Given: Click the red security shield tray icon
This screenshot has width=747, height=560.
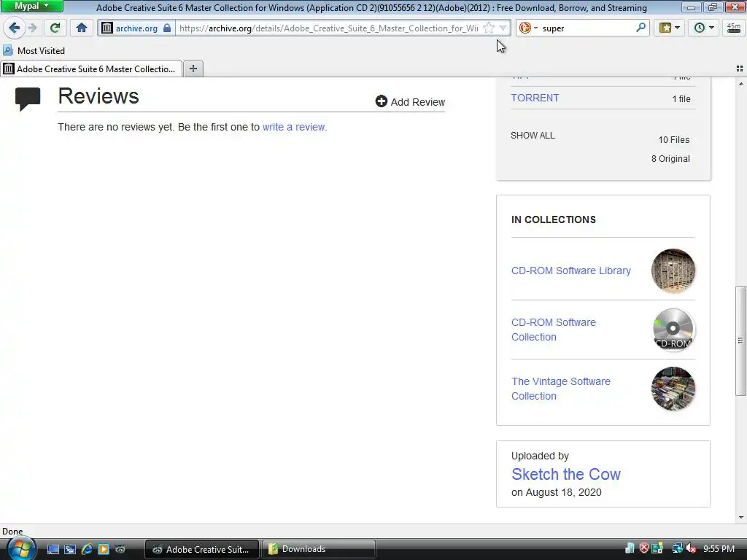Looking at the screenshot, I should (643, 548).
